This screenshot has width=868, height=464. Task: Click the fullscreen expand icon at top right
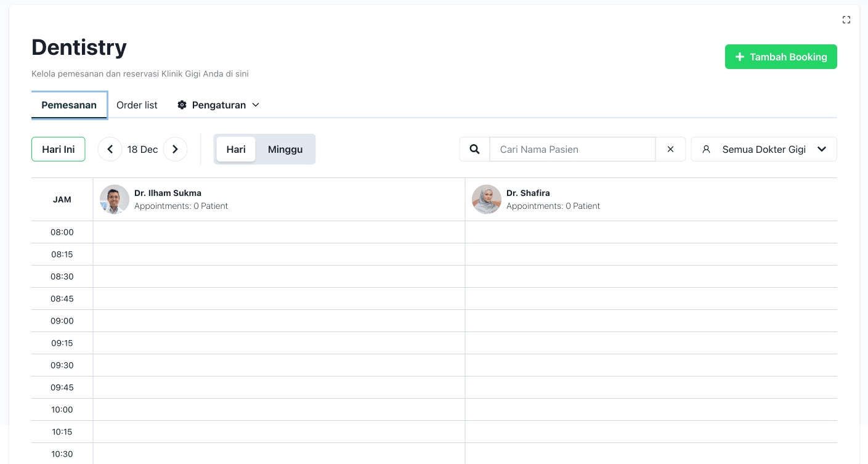click(846, 19)
